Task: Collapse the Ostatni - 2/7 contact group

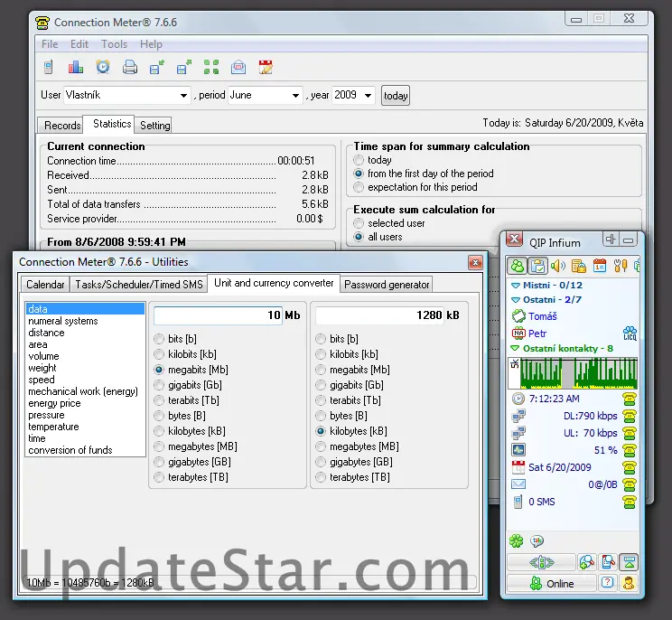Action: click(x=516, y=300)
